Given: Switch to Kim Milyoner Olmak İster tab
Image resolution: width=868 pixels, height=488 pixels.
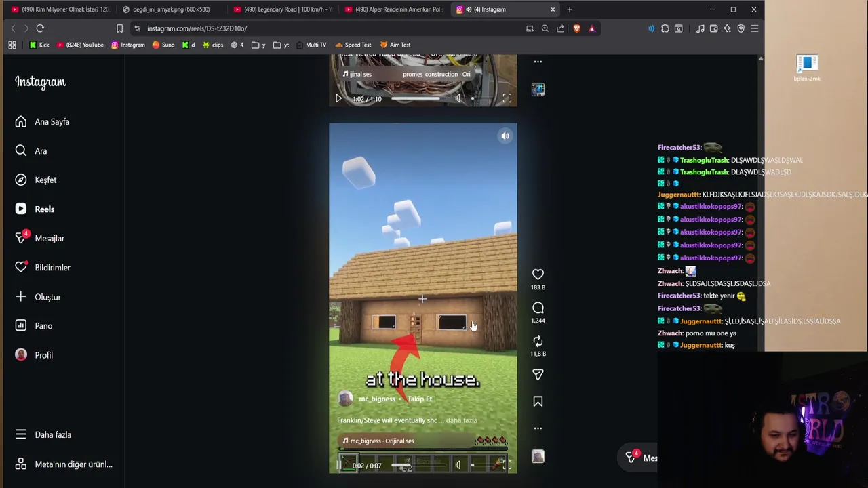Looking at the screenshot, I should pos(60,9).
